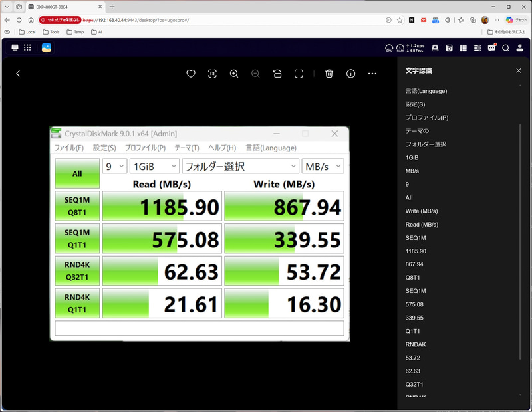The image size is (532, 412).
Task: Show photo info details
Action: 350,74
